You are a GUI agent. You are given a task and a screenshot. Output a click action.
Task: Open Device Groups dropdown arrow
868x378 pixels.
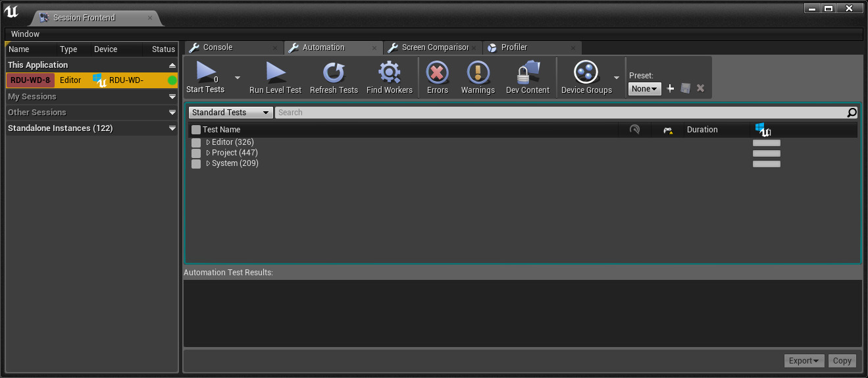617,77
